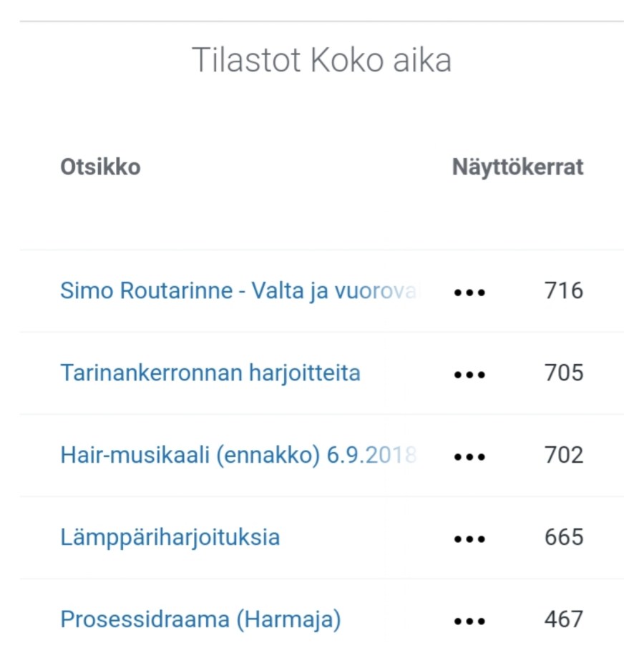Image resolution: width=644 pixels, height=663 pixels.
Task: Click the 665 view count
Action: [564, 537]
